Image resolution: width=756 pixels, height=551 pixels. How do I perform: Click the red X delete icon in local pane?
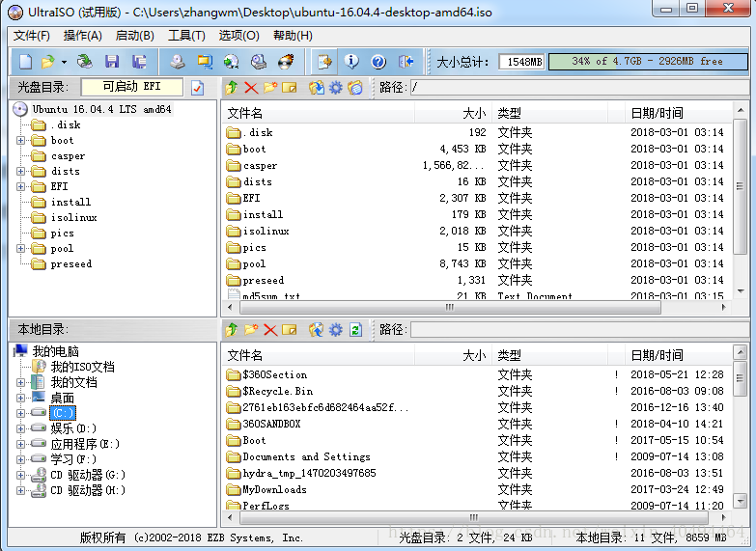click(x=270, y=330)
